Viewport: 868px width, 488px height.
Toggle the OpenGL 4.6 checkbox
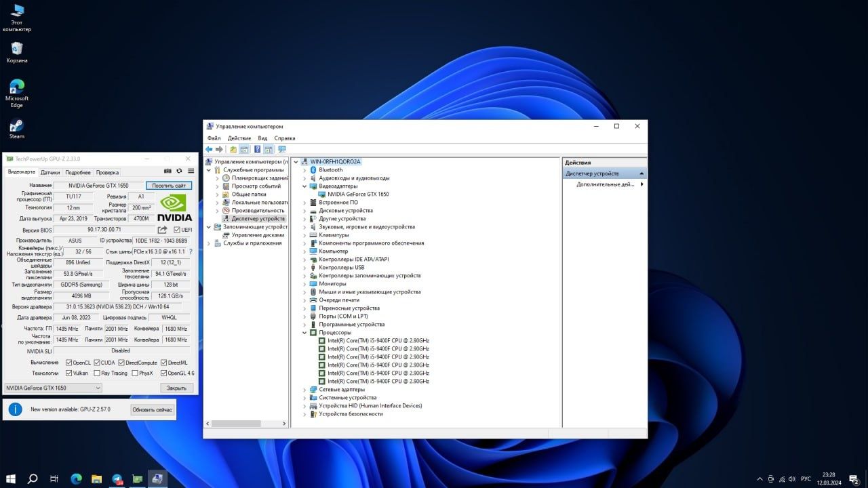tap(164, 373)
